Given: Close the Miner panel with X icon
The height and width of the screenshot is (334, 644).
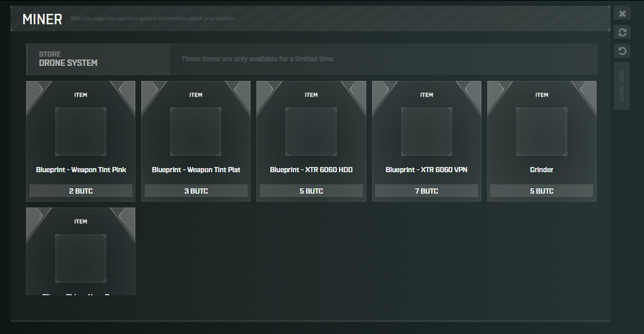Looking at the screenshot, I should [622, 14].
